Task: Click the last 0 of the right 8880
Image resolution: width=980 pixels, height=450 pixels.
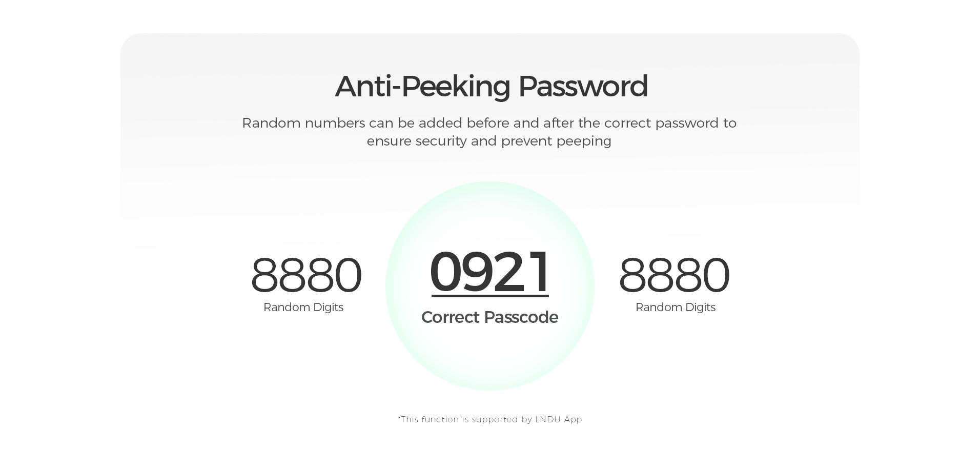Action: [715, 275]
